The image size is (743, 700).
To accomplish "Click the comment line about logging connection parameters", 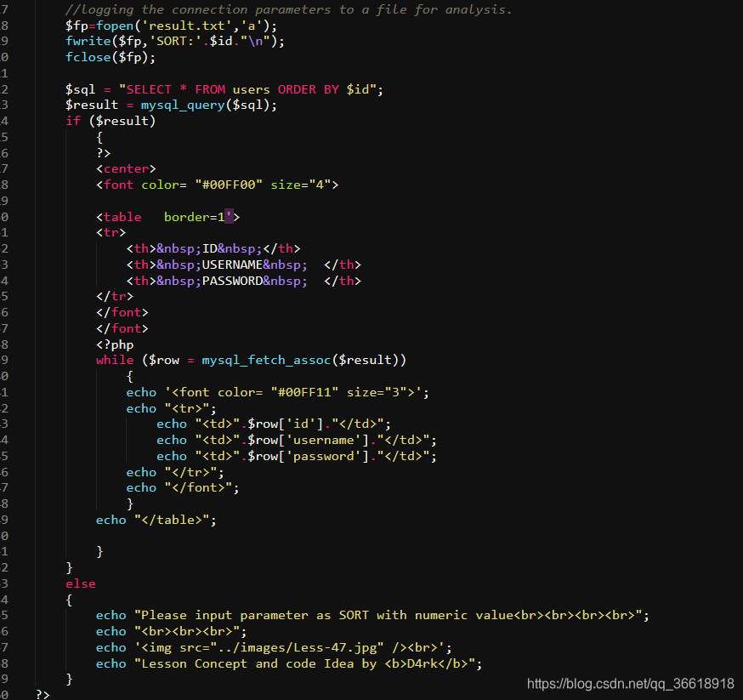I will (288, 9).
